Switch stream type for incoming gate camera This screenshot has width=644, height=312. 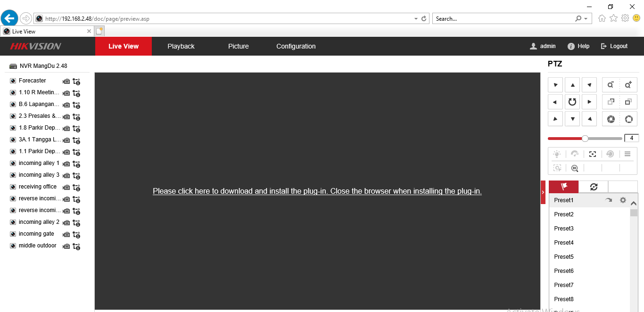point(76,234)
